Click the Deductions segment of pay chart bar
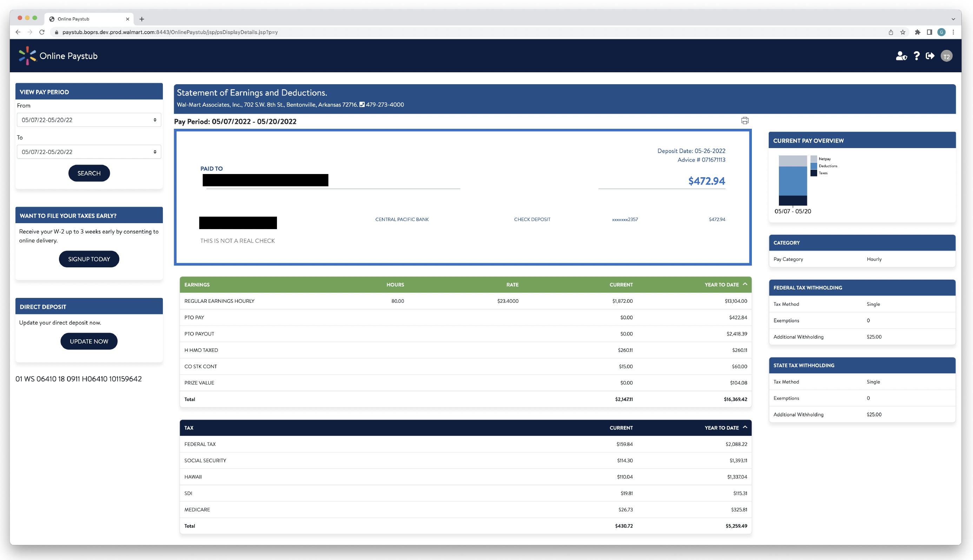This screenshot has height=560, width=973. [x=793, y=181]
